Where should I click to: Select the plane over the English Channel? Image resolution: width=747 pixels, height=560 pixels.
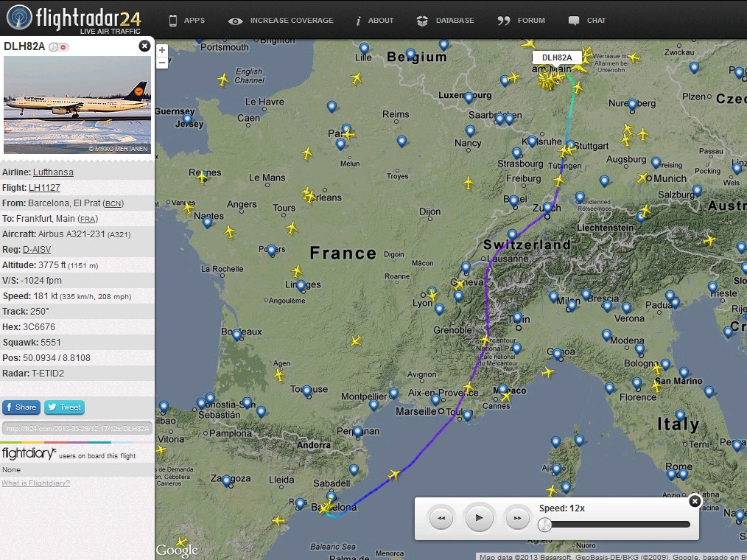[x=222, y=79]
